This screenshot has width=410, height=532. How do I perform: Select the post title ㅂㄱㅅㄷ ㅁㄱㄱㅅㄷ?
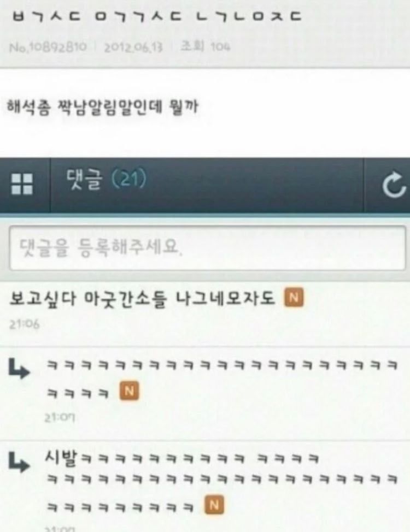[156, 16]
